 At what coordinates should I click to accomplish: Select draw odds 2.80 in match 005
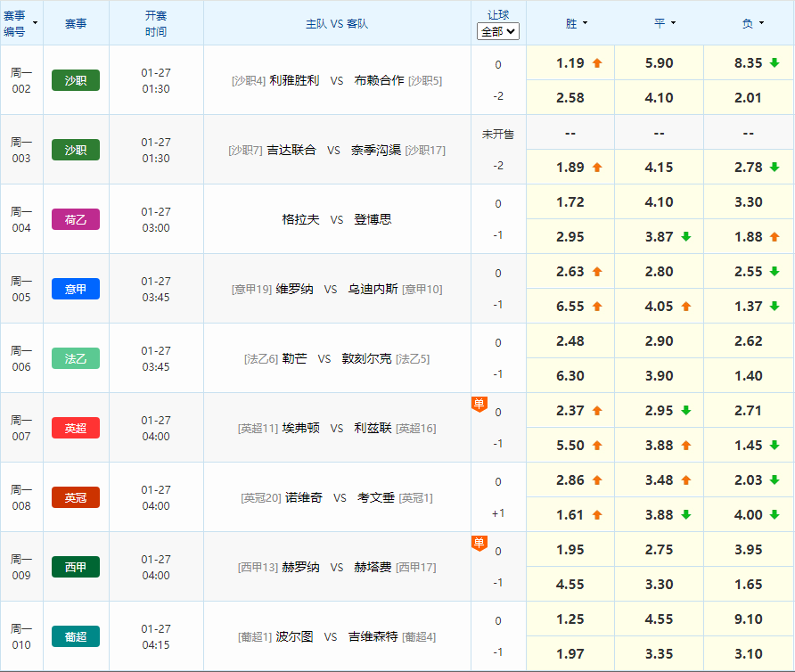coord(660,271)
